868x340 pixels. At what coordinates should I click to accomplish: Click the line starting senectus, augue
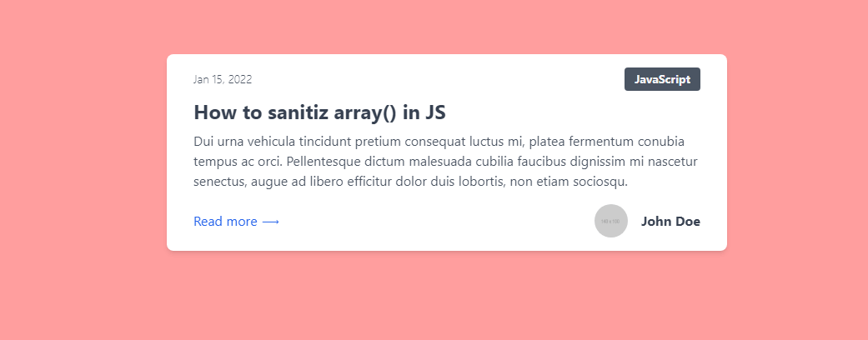410,182
